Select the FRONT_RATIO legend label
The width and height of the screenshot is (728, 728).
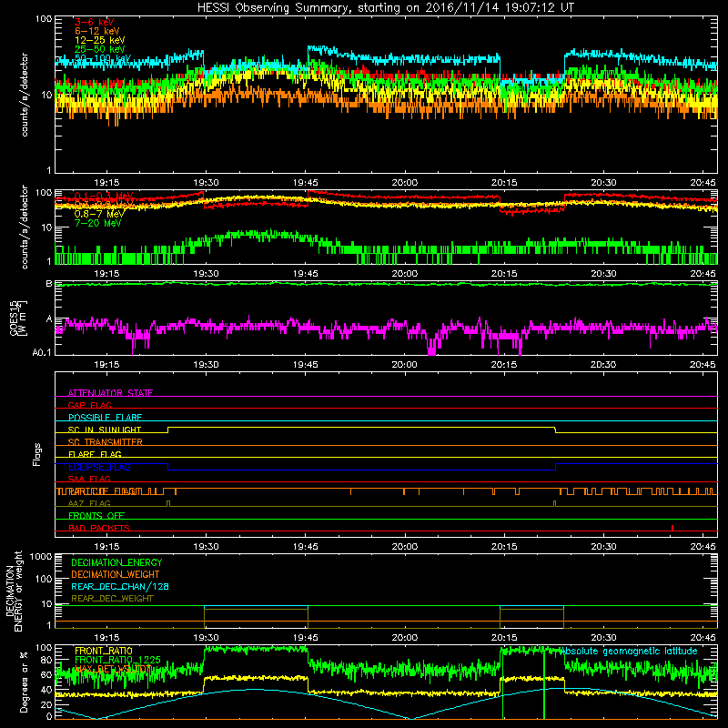tap(104, 651)
